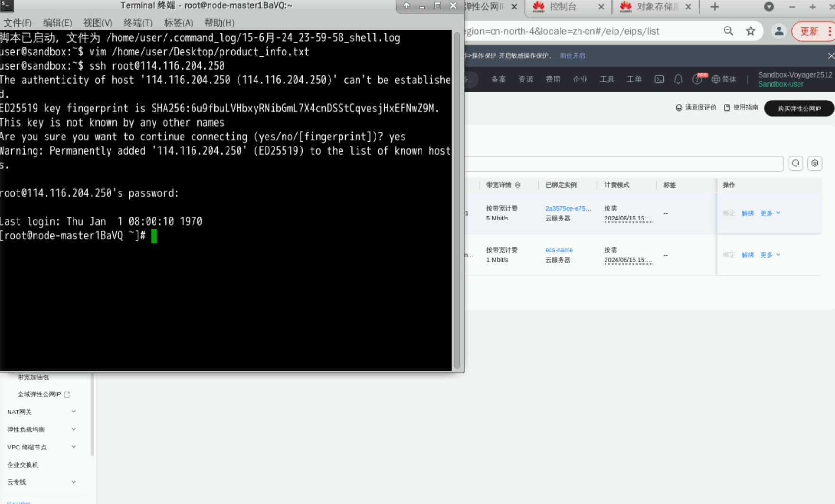Open a new browser tab with plus
The image size is (835, 504).
click(715, 7)
